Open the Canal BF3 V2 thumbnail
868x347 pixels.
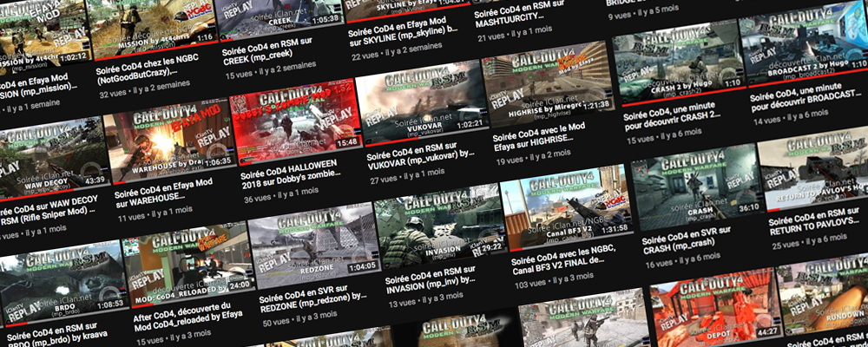tap(566, 209)
